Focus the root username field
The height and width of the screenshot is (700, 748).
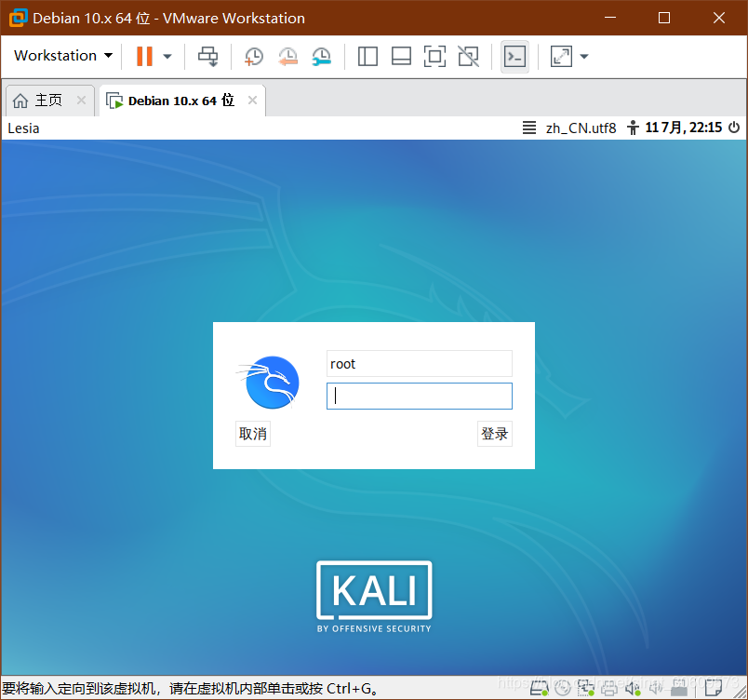[x=420, y=364]
